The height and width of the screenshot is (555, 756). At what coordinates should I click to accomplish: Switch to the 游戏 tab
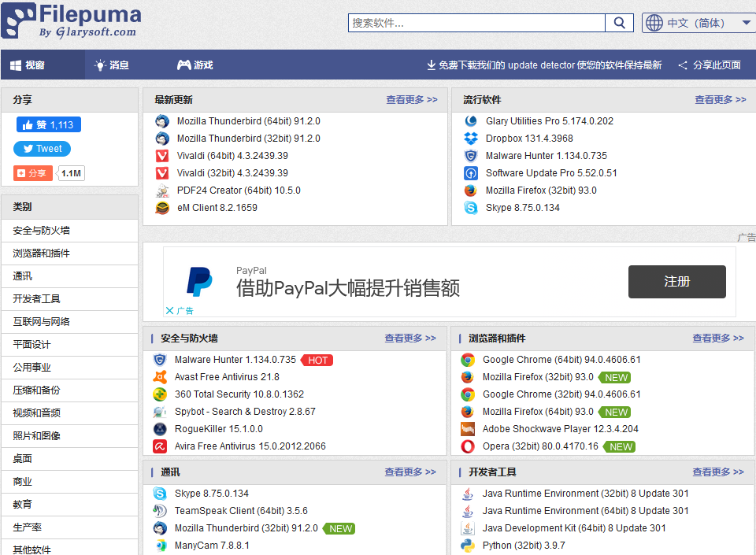coord(195,65)
